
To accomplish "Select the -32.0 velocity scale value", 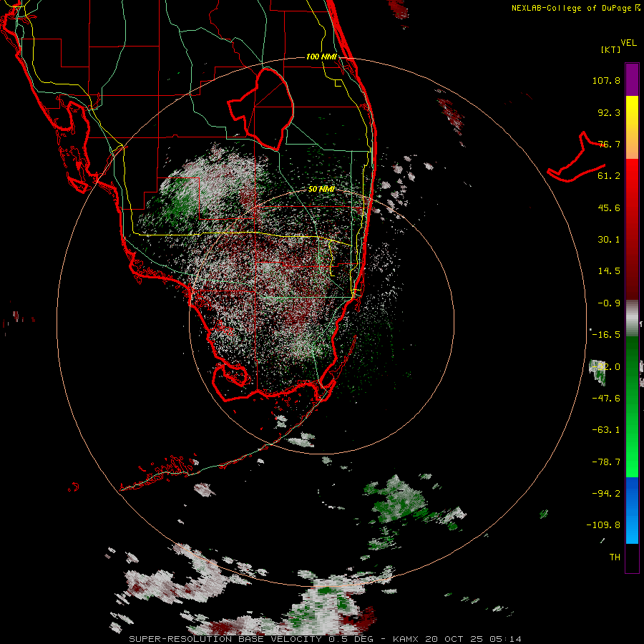I will click(x=606, y=367).
